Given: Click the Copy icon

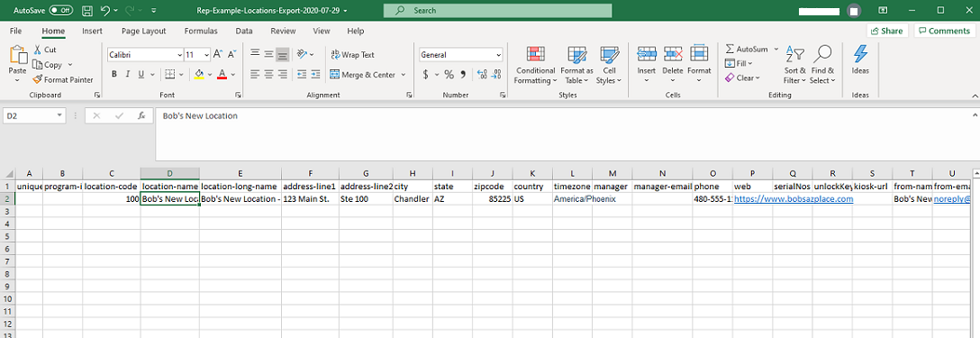Looking at the screenshot, I should coord(38,65).
